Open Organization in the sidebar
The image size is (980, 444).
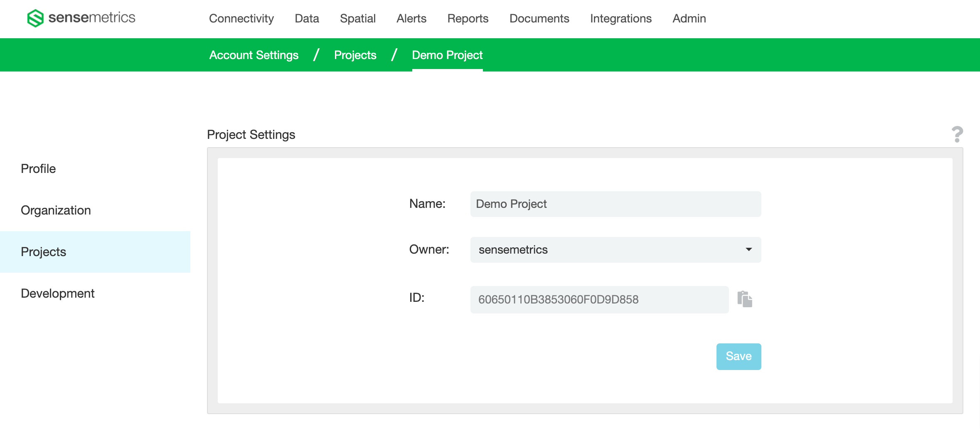[95, 210]
